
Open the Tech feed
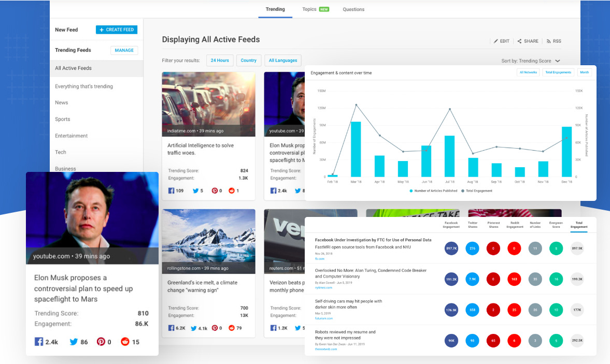point(60,152)
